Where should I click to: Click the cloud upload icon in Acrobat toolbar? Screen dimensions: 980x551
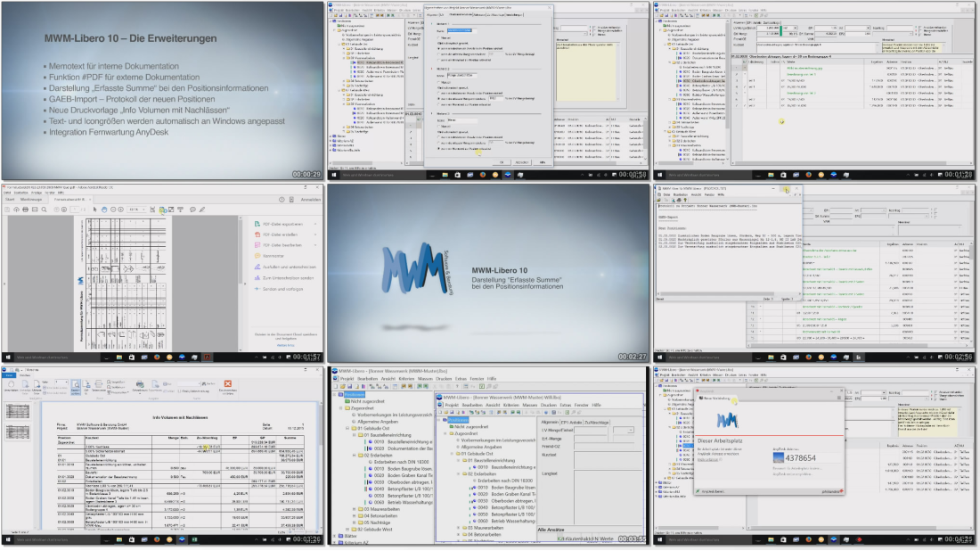[16, 210]
